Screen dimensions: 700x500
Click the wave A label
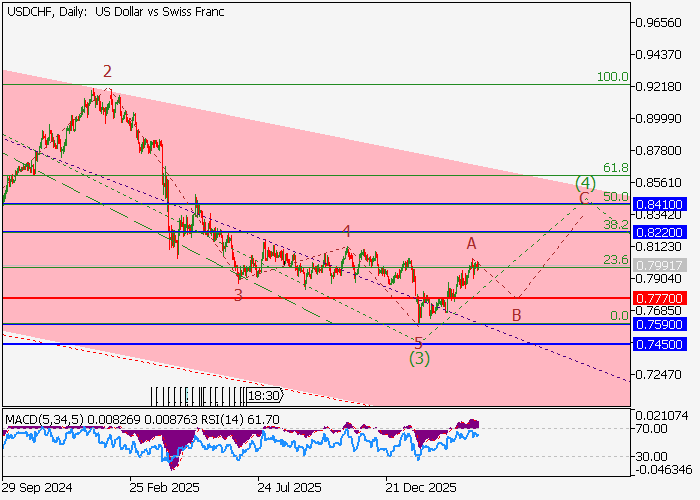click(471, 243)
